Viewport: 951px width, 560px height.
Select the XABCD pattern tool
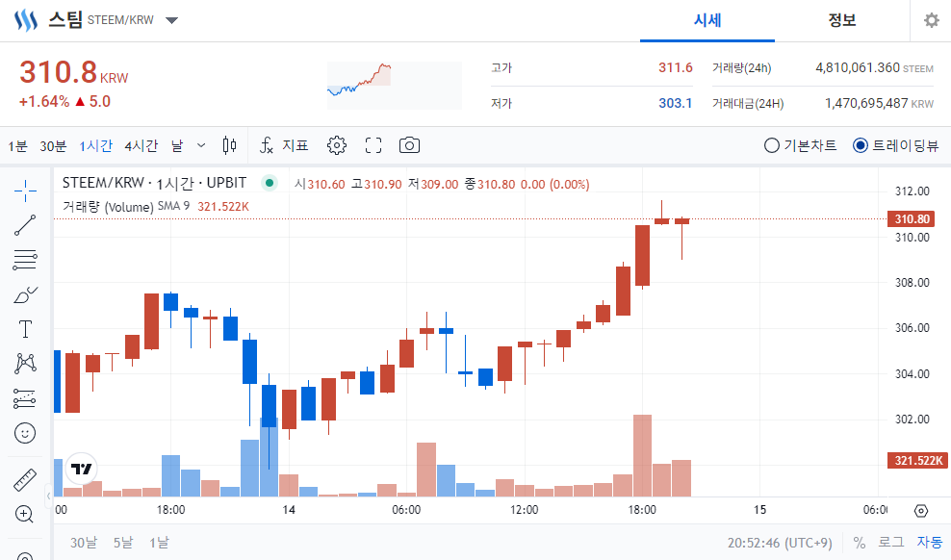click(25, 364)
